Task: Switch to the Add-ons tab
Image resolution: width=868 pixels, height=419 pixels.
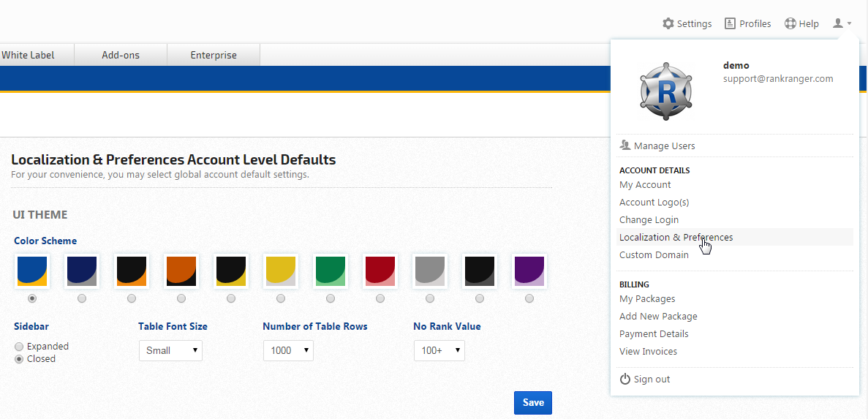Action: tap(121, 55)
